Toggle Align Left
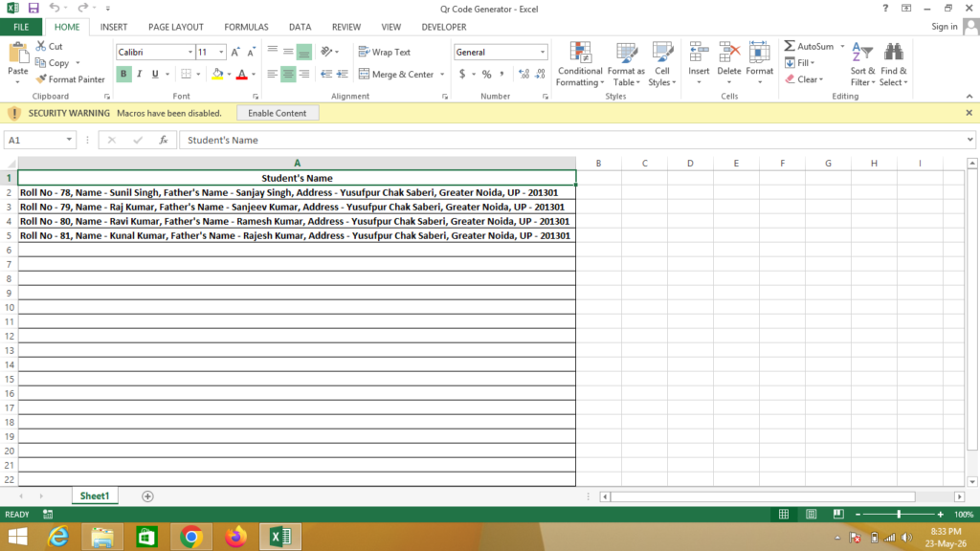This screenshot has height=551, width=980. (x=273, y=74)
